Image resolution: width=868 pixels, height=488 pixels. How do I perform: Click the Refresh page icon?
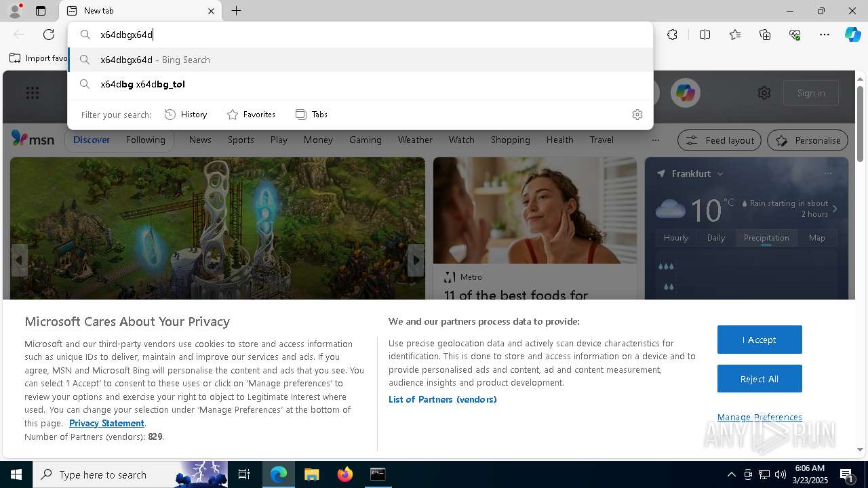[x=49, y=35]
